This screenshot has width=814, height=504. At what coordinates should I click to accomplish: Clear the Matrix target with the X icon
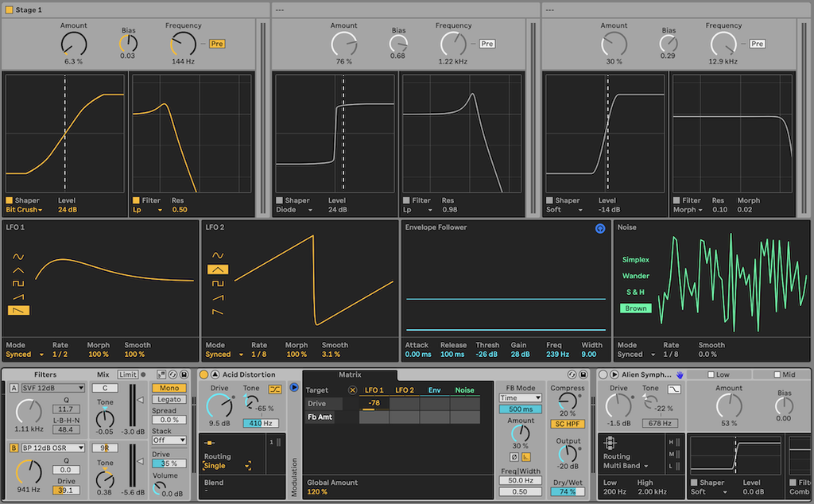point(353,390)
